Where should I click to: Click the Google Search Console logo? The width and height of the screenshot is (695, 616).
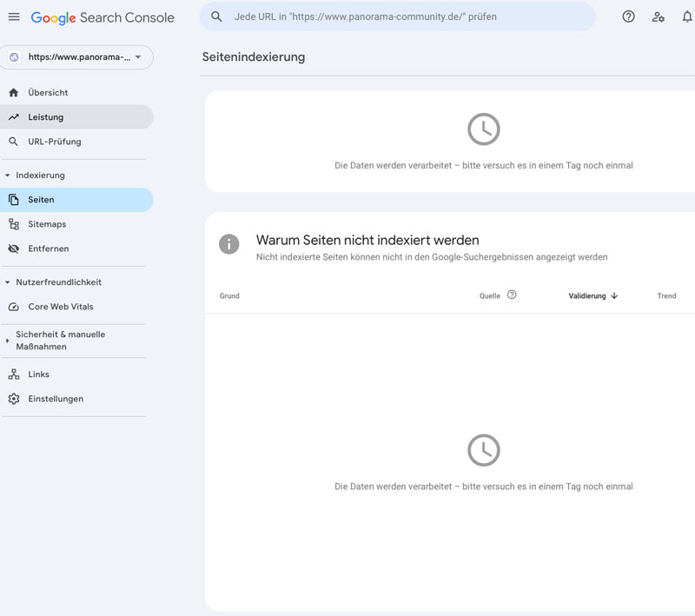coord(103,17)
